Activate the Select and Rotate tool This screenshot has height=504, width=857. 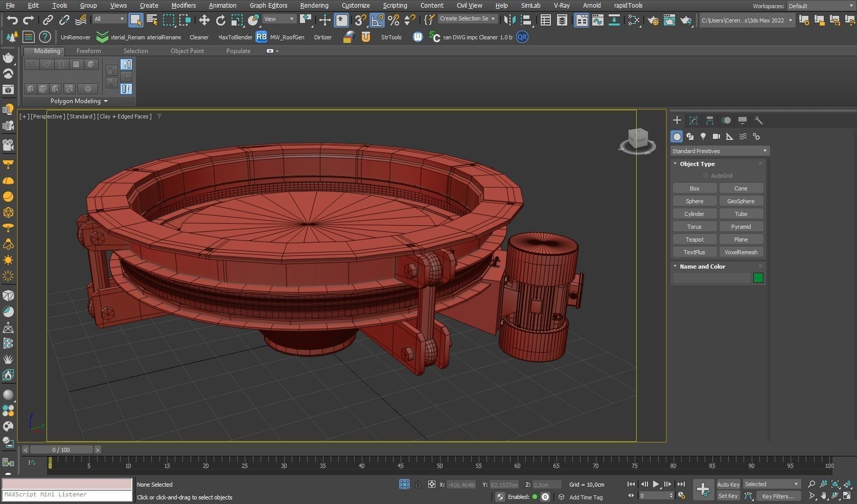tap(220, 20)
